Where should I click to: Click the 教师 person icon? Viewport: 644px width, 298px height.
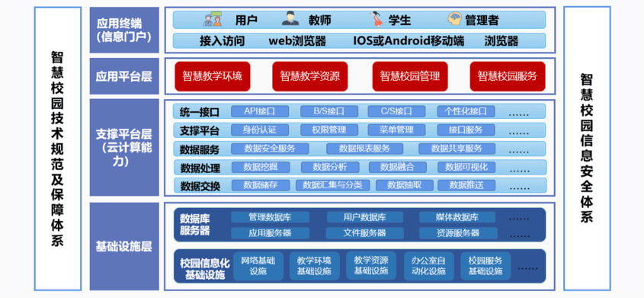(x=290, y=19)
